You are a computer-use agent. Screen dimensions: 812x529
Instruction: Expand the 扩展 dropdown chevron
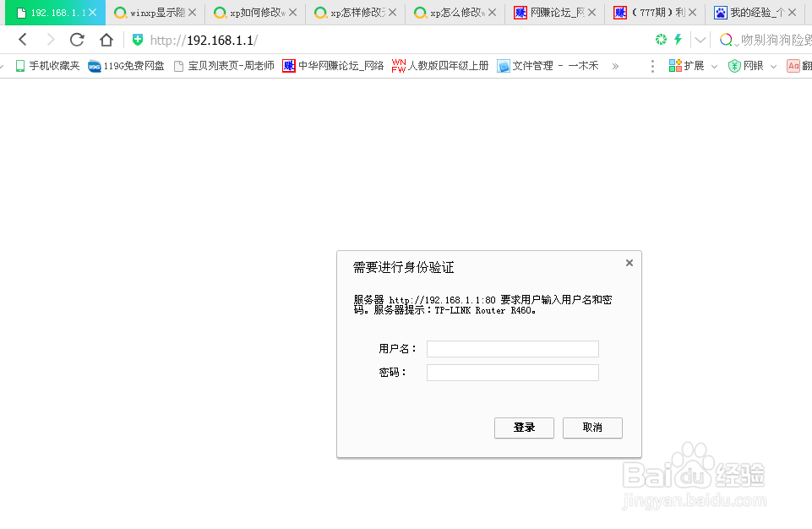[x=714, y=66]
